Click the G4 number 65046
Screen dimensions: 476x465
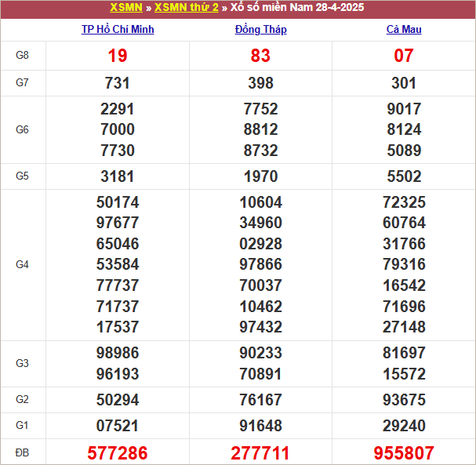tap(118, 244)
